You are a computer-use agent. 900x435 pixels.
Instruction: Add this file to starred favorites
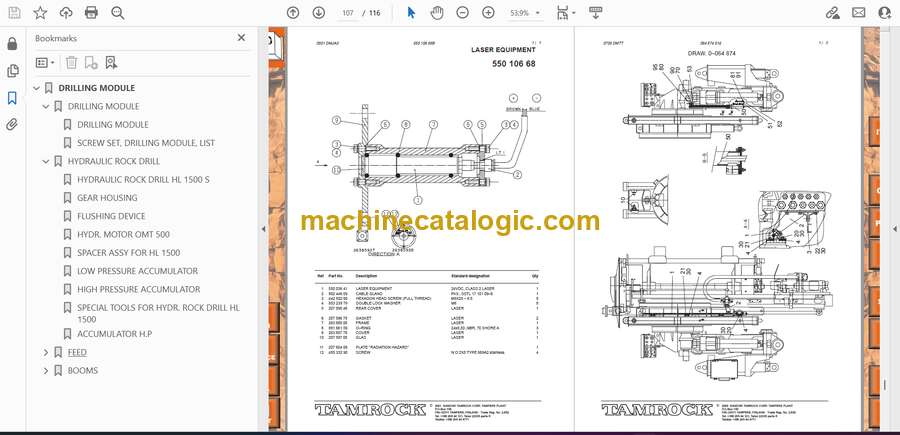pos(40,13)
